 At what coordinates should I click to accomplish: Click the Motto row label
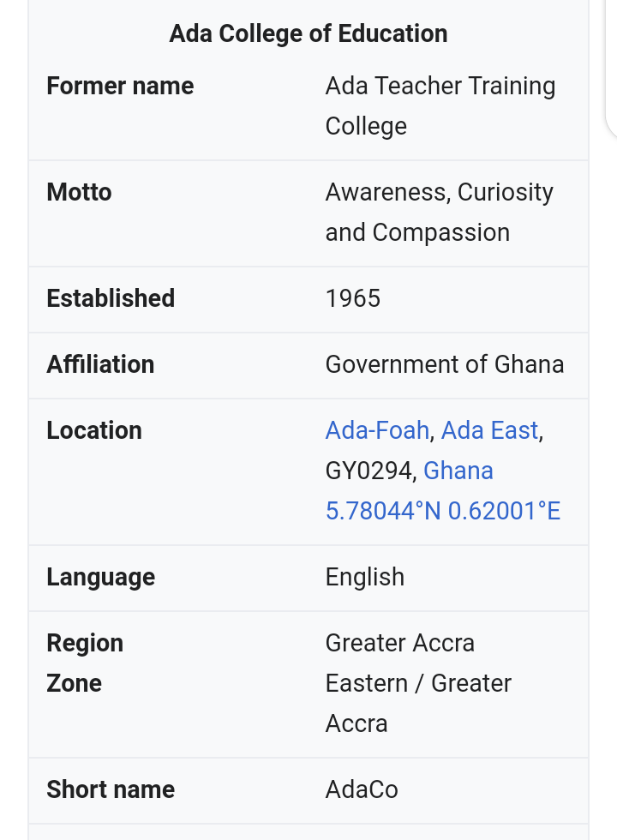pos(79,192)
